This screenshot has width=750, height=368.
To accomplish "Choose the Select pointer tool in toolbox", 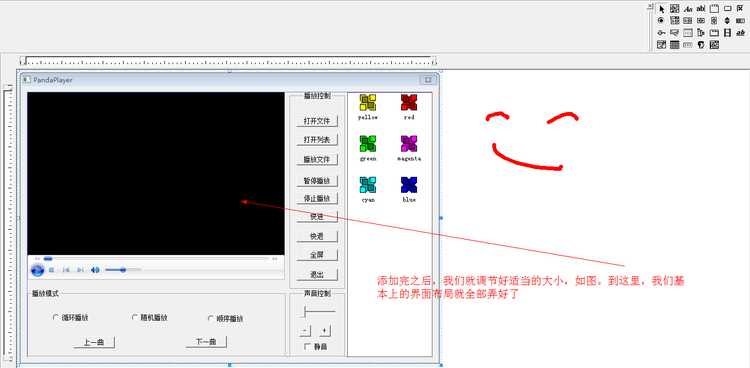I will pos(662,9).
